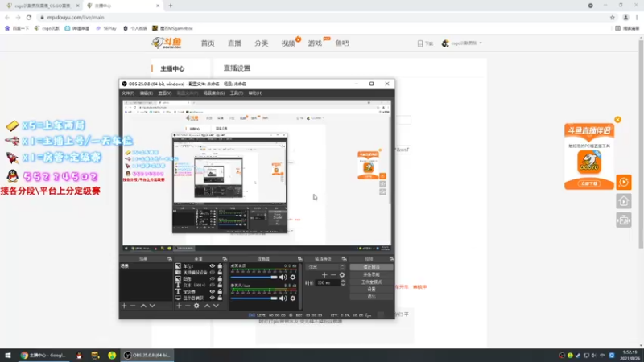Toggle visibility of the third image source
This screenshot has height=362, width=644.
[x=213, y=278]
